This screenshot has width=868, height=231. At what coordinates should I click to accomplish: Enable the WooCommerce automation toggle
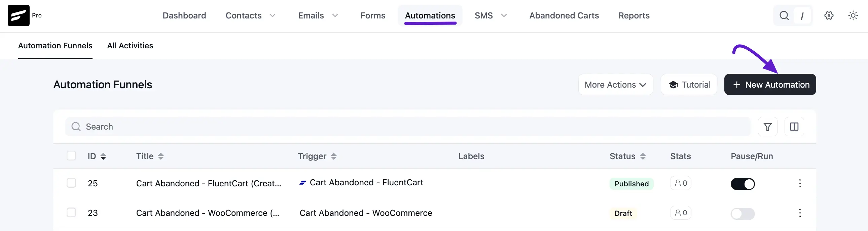tap(743, 214)
